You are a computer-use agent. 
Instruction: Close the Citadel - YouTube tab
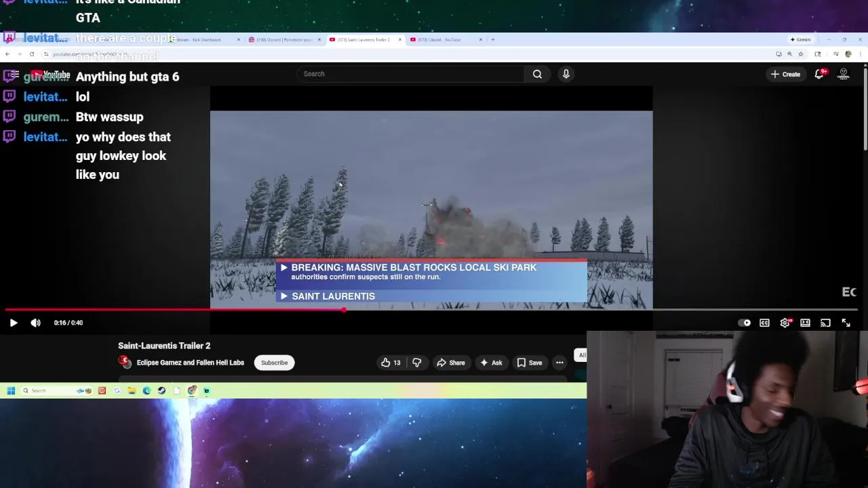point(481,39)
